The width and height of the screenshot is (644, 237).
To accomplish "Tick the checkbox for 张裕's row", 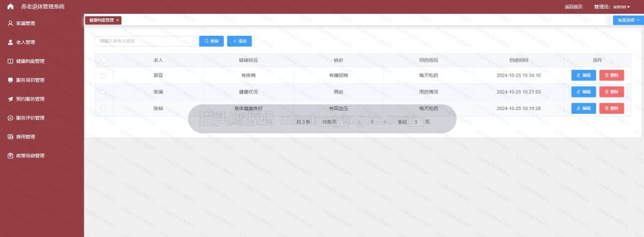I will 103,108.
